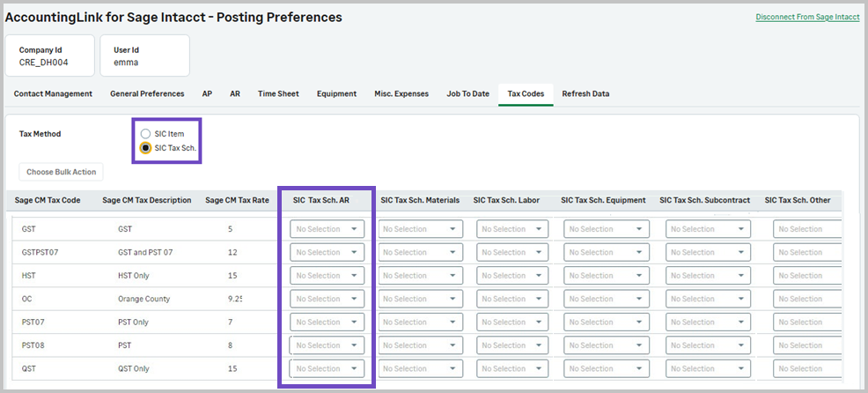
Task: Open Other tax schedule dropdown for GST
Action: 807,229
